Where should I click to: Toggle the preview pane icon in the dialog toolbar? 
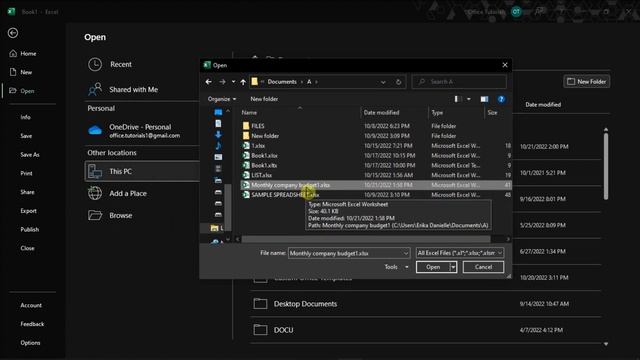(484, 99)
